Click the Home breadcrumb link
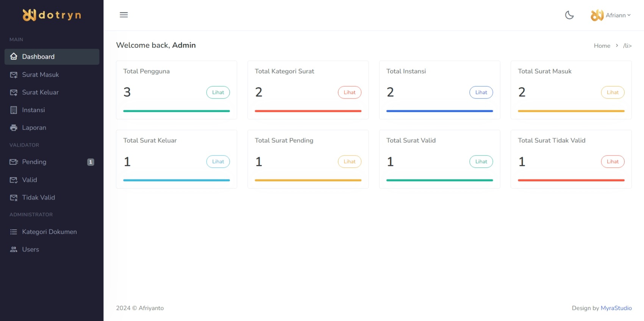The height and width of the screenshot is (321, 644). pyautogui.click(x=602, y=46)
